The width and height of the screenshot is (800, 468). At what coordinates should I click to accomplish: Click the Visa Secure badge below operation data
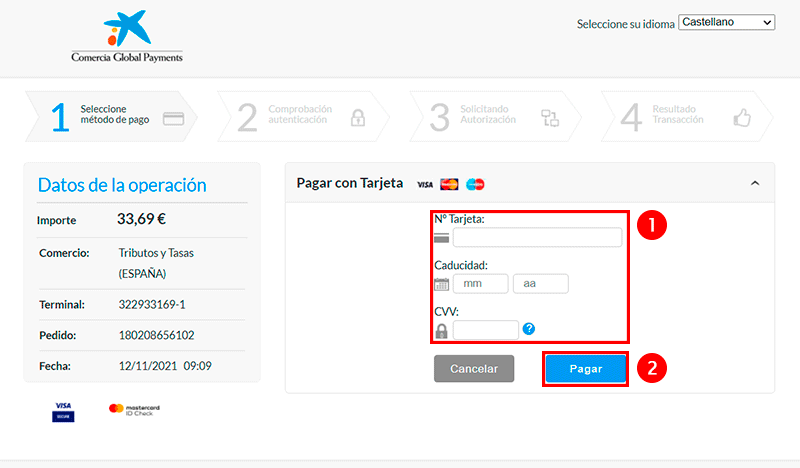63,411
